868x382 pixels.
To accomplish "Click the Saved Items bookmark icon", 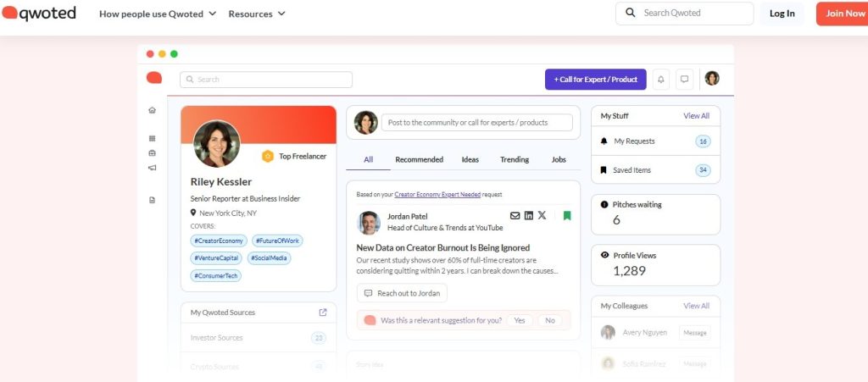I will [604, 170].
